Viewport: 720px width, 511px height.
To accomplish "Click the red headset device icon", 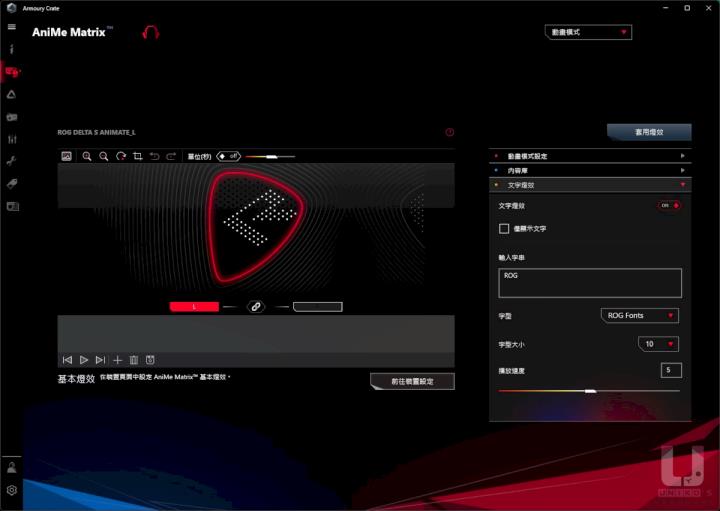I will coord(150,32).
